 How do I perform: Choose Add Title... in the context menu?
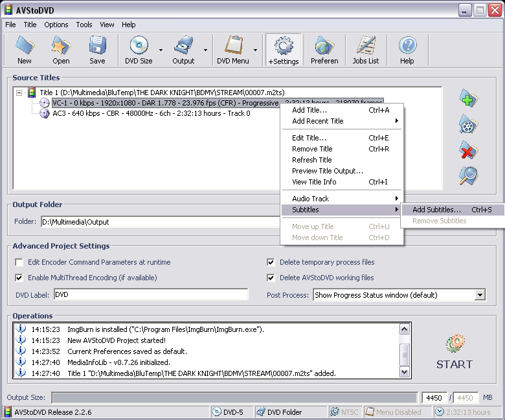pos(342,110)
